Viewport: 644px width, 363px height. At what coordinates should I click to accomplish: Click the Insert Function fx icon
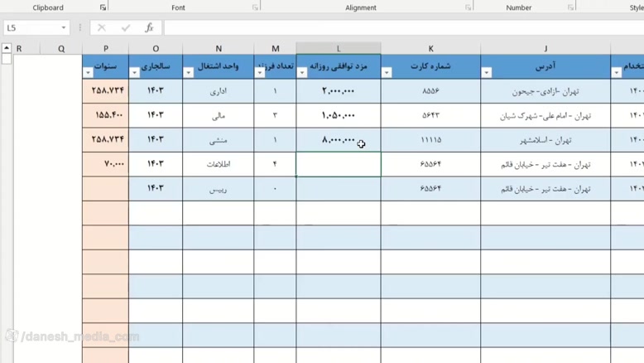[x=149, y=27]
